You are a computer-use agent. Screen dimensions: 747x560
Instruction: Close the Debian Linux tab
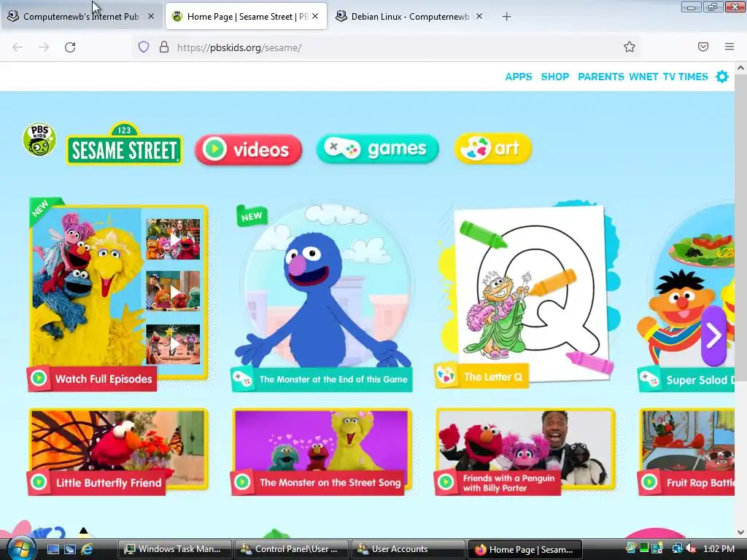click(x=479, y=16)
